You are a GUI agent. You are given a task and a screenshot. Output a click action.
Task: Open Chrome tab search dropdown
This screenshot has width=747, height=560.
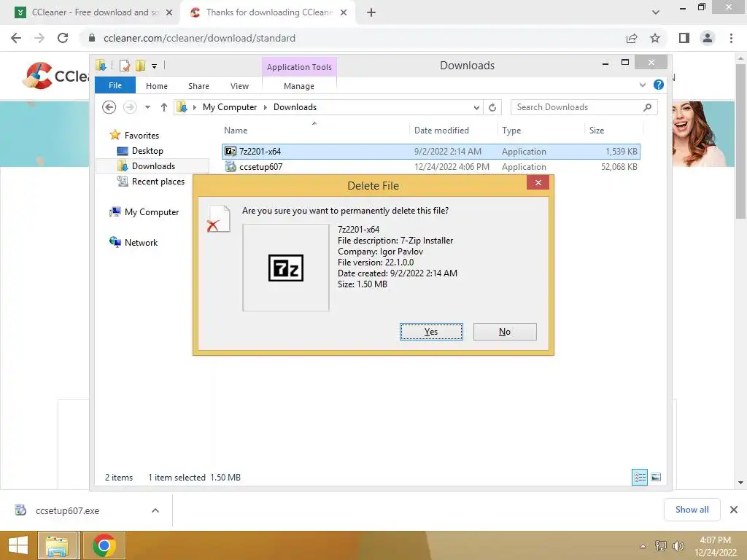click(656, 12)
